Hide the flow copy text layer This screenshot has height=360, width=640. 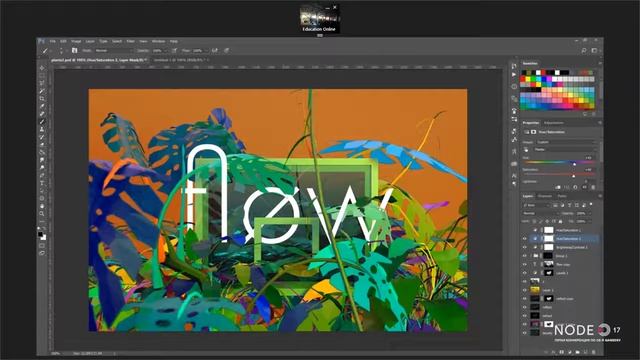click(525, 264)
